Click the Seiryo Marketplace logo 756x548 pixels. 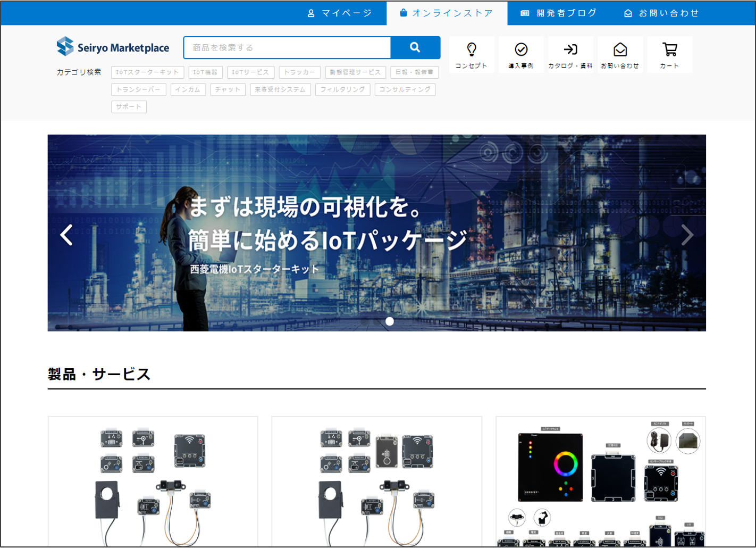coord(113,47)
